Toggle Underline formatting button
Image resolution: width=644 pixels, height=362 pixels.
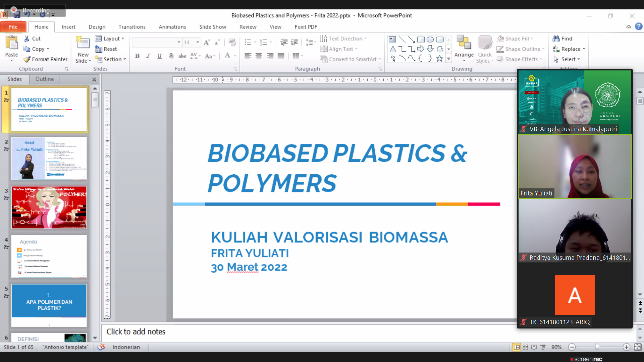tap(159, 56)
